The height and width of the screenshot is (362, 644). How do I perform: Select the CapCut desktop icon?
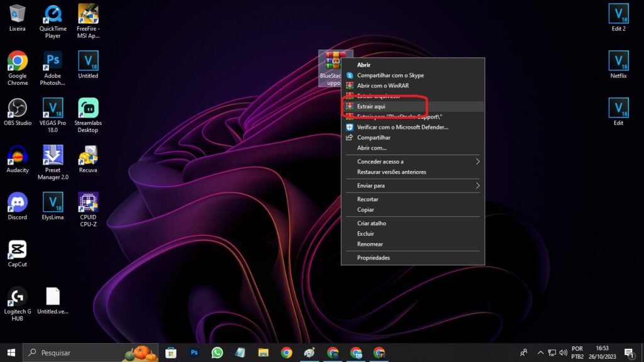(18, 250)
